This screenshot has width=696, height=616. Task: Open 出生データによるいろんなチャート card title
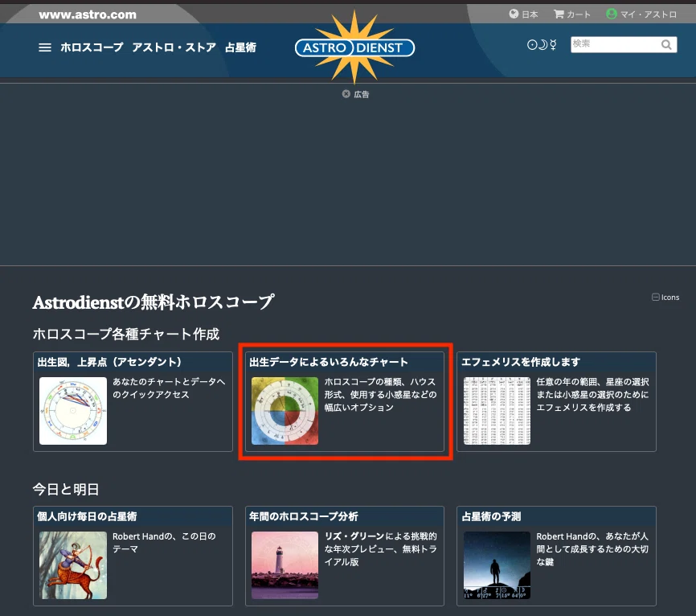pos(329,362)
